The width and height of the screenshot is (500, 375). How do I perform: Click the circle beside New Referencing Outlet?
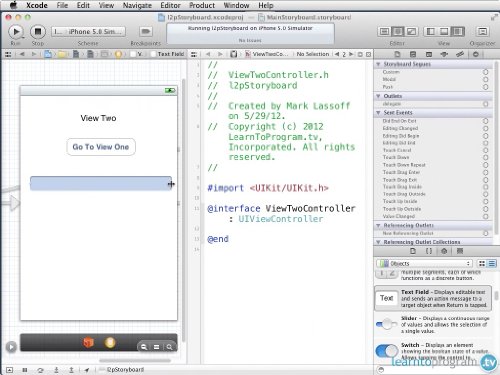tap(485, 233)
